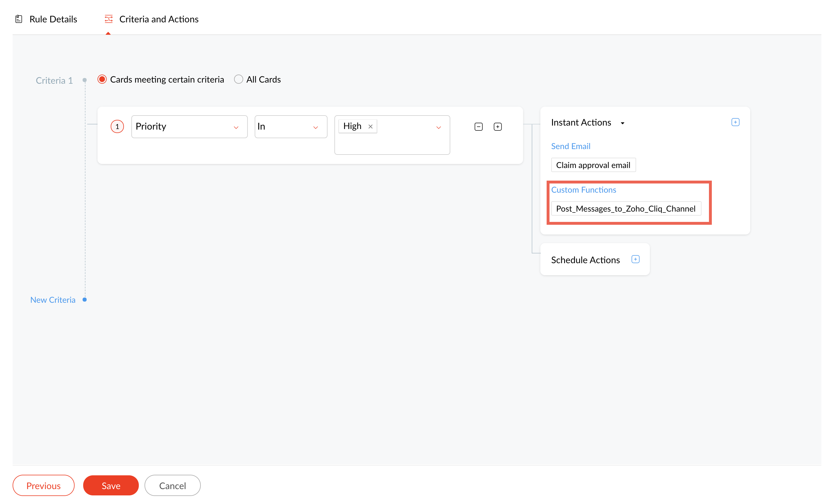Open the In operator dropdown
834x504 pixels.
pyautogui.click(x=291, y=127)
